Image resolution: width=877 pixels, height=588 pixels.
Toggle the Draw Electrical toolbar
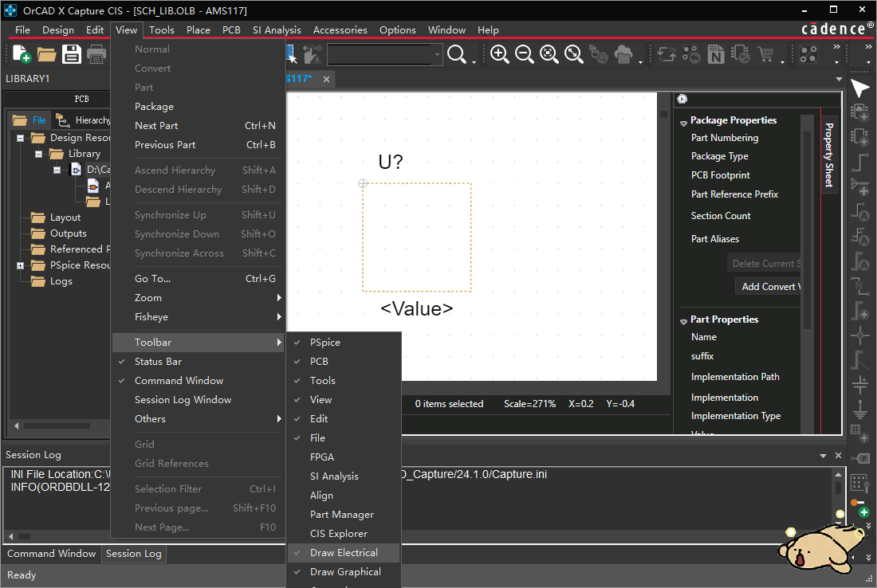click(344, 553)
